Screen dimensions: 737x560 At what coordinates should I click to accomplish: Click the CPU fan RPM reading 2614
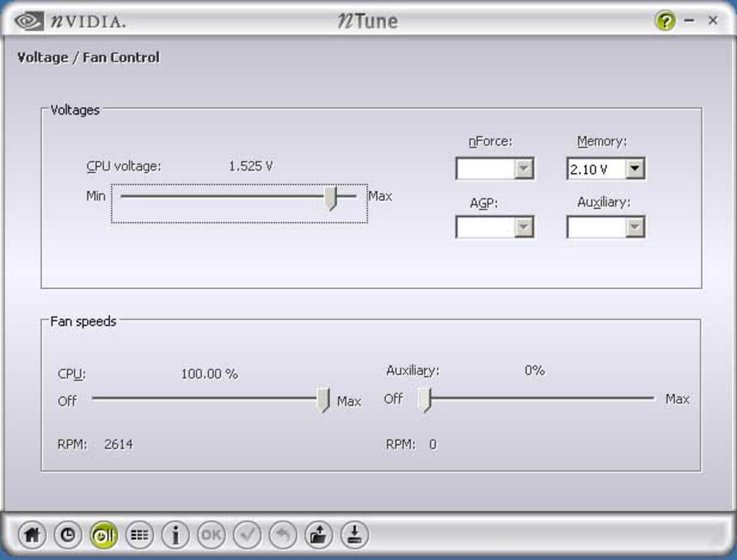(118, 444)
